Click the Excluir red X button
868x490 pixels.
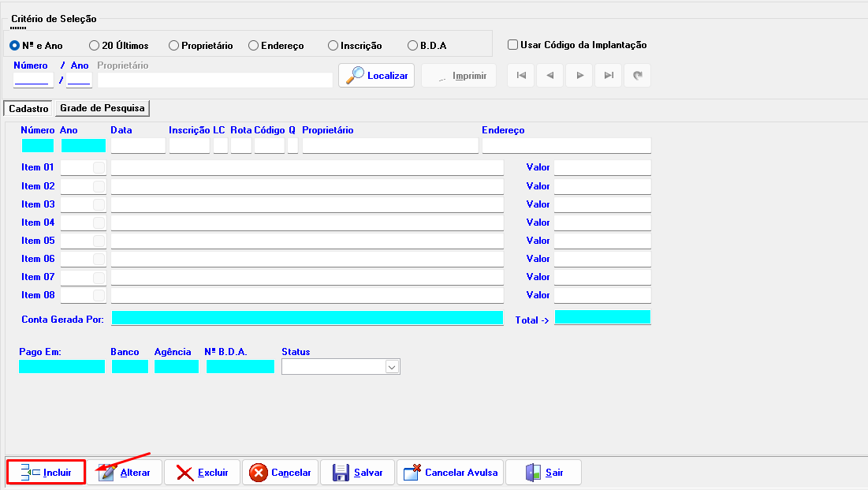pos(201,473)
